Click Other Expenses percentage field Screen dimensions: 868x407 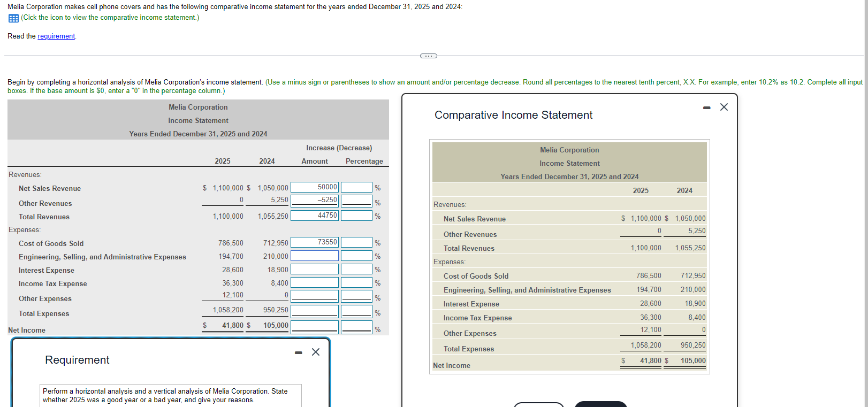point(356,296)
